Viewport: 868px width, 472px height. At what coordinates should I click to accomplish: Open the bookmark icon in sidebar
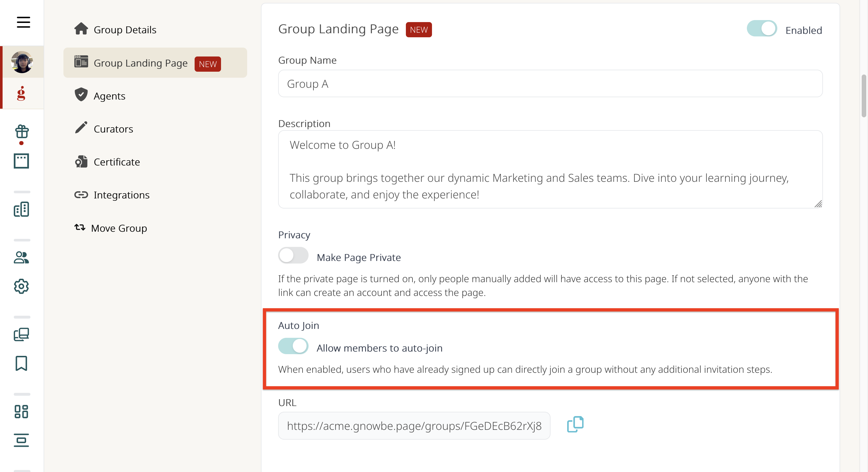coord(22,364)
